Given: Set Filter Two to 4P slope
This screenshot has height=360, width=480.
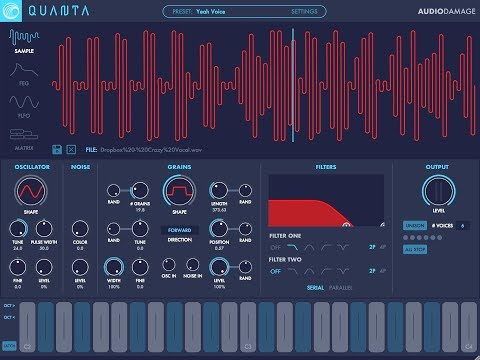Looking at the screenshot, I should (383, 271).
